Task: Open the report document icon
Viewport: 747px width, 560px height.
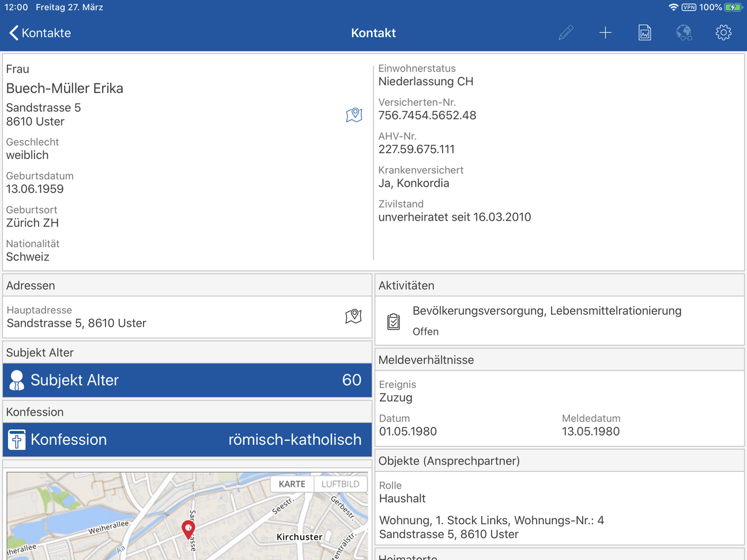Action: (645, 33)
